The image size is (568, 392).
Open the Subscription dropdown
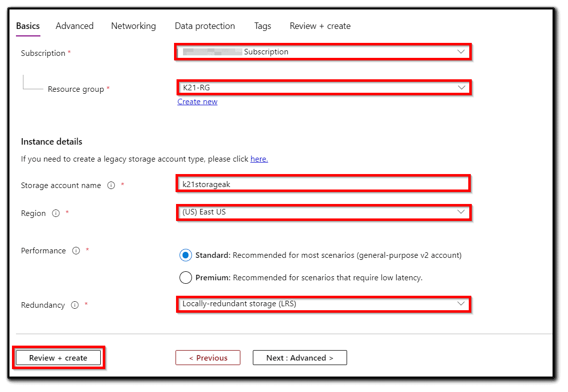pyautogui.click(x=323, y=51)
